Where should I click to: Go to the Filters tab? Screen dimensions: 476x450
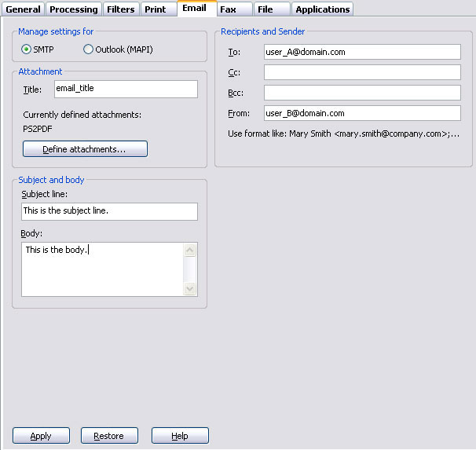click(x=121, y=9)
